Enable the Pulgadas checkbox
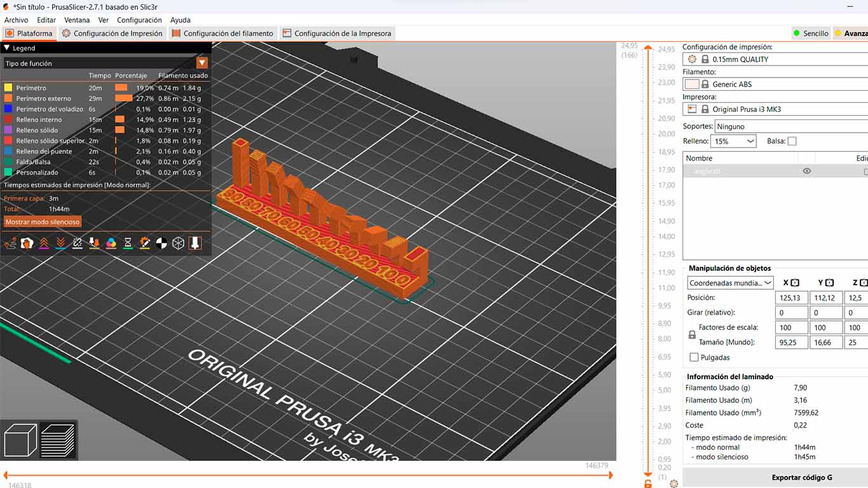The height and width of the screenshot is (488, 868). pyautogui.click(x=694, y=357)
